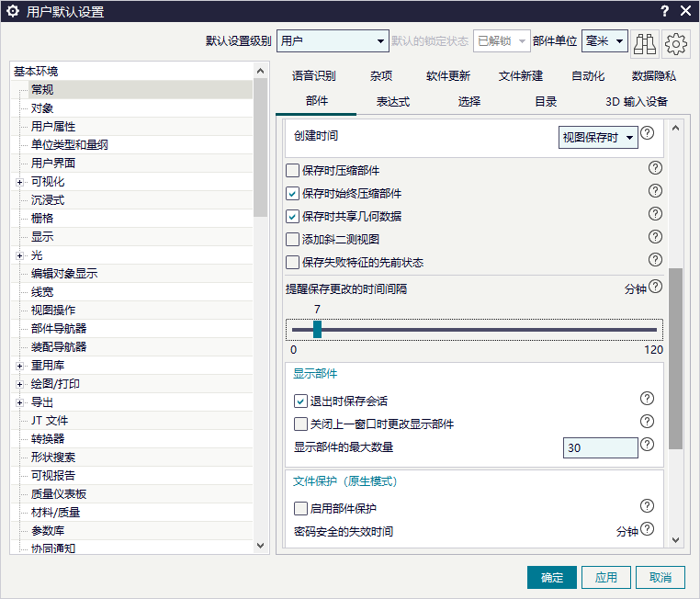Select 用户界面 in the tree
This screenshot has height=599, width=700.
point(53,163)
